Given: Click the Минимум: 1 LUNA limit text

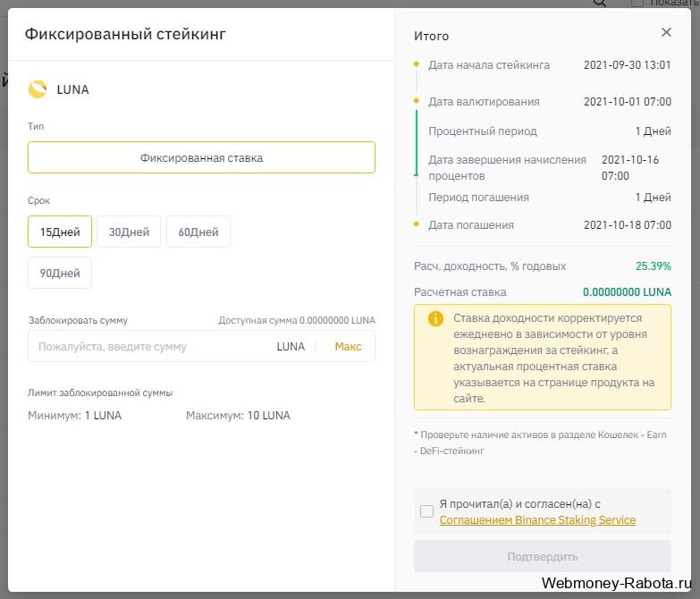Looking at the screenshot, I should coord(74,416).
